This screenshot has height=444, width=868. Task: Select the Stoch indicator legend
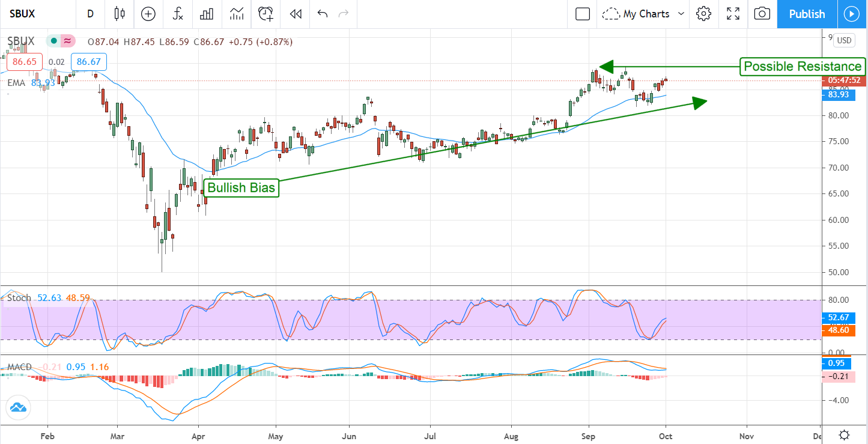click(19, 298)
